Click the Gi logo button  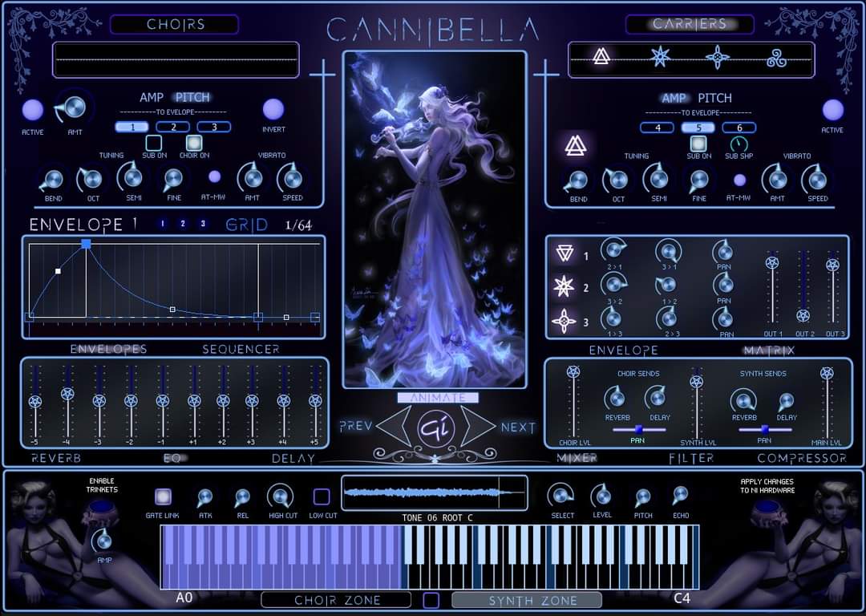point(436,428)
